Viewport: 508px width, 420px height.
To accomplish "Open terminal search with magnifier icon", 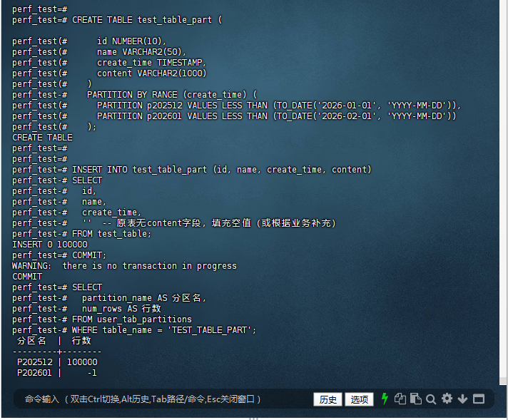I will tap(431, 399).
